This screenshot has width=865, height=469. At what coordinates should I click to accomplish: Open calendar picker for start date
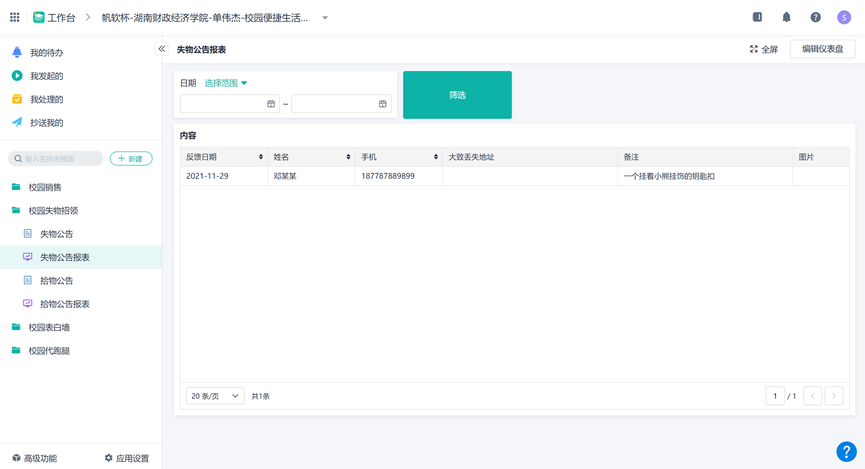click(x=271, y=104)
